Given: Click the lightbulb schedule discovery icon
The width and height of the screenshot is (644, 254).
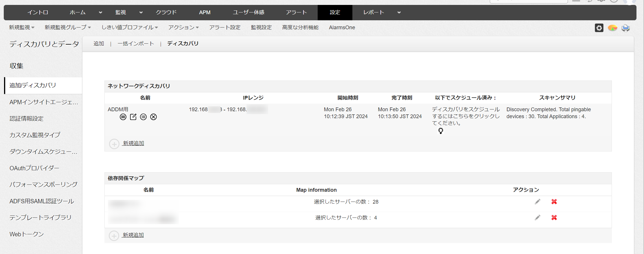Looking at the screenshot, I should pyautogui.click(x=440, y=131).
